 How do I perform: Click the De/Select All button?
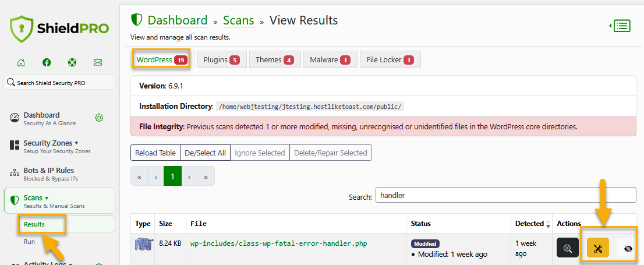(206, 153)
